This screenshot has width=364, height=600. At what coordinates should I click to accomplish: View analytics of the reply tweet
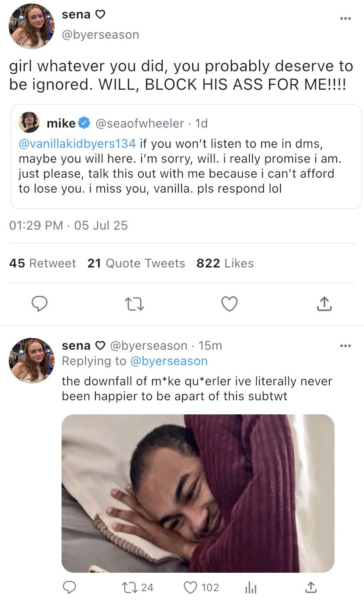tap(251, 587)
